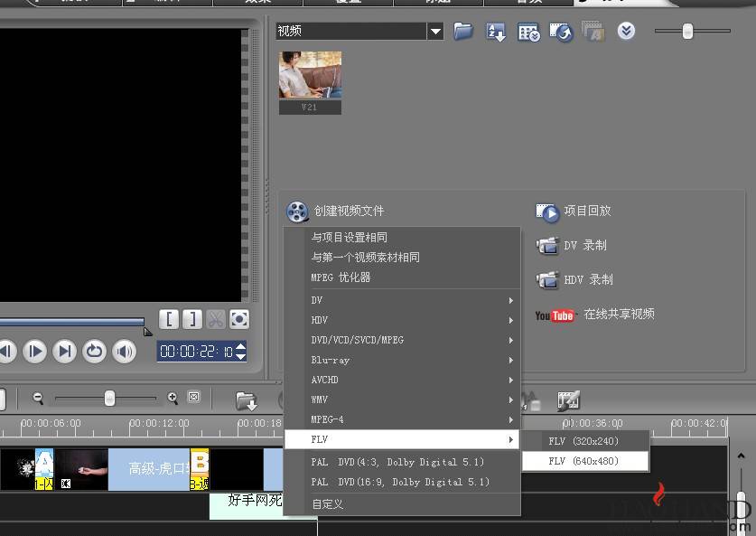Click the film-with-refresh-arrow icon in library toolbar
The height and width of the screenshot is (536, 756).
pos(561,33)
